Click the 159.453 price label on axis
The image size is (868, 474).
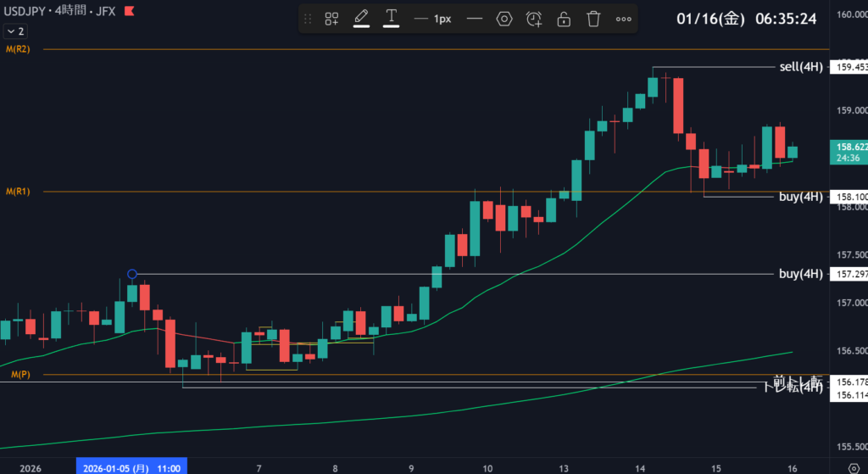(850, 67)
